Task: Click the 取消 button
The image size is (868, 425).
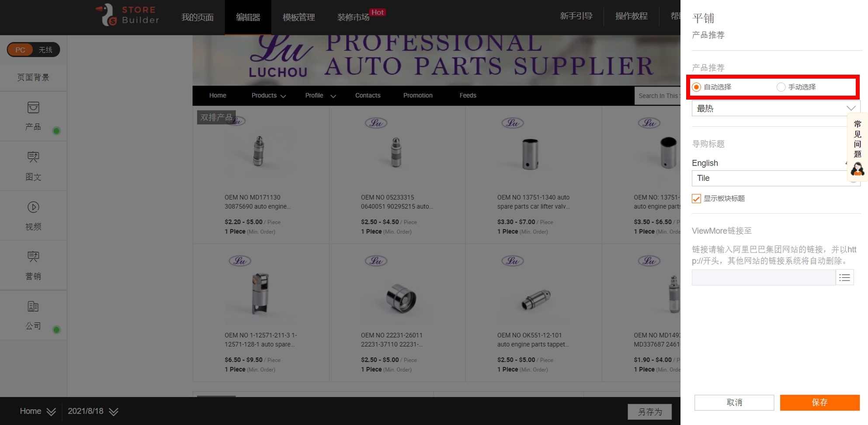Action: point(734,402)
